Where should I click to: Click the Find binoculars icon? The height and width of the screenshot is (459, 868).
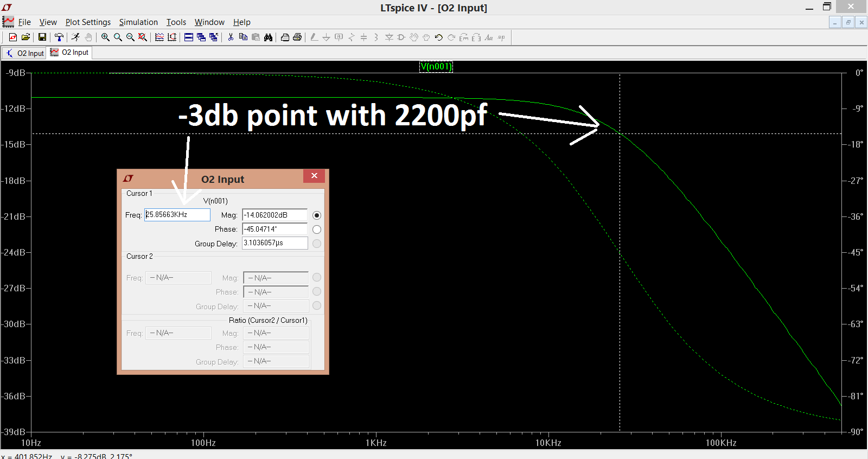(268, 37)
